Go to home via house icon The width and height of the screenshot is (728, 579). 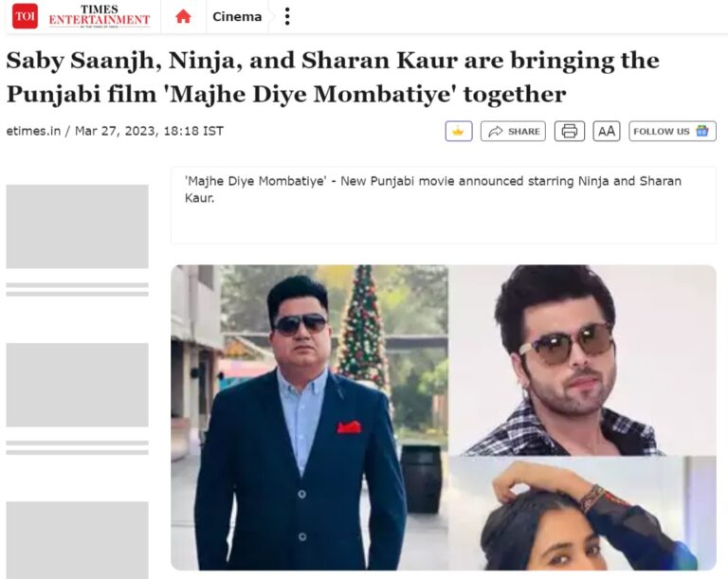click(183, 17)
